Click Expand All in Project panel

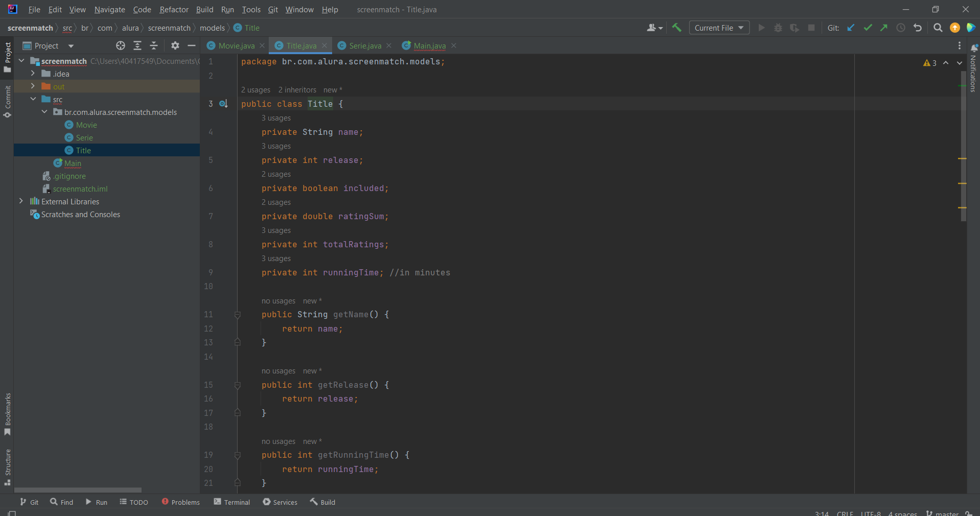pos(137,45)
